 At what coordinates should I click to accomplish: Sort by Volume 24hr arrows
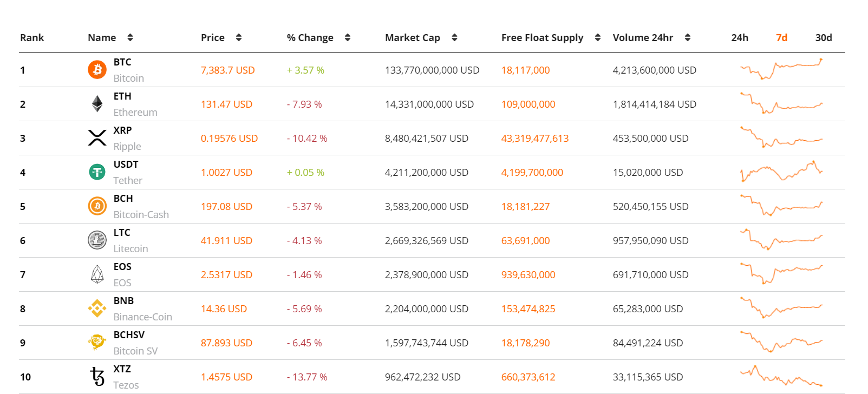click(x=688, y=37)
